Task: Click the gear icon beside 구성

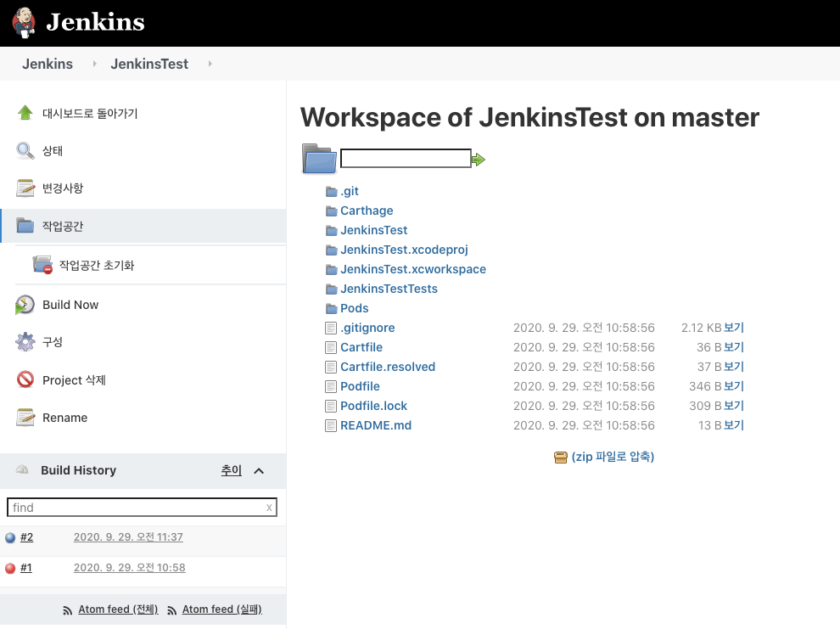Action: click(25, 342)
